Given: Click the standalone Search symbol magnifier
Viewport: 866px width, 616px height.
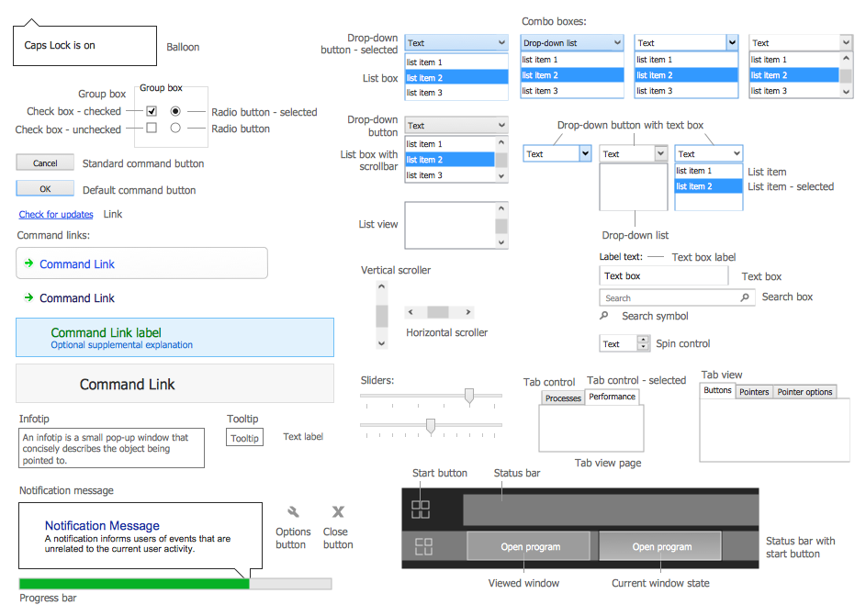Looking at the screenshot, I should [x=604, y=316].
